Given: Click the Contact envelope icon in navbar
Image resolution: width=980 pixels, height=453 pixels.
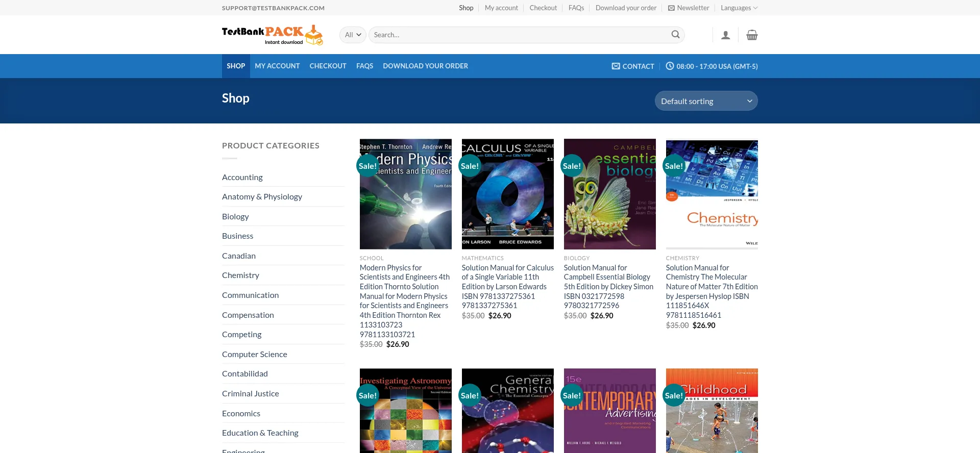Looking at the screenshot, I should (x=616, y=66).
